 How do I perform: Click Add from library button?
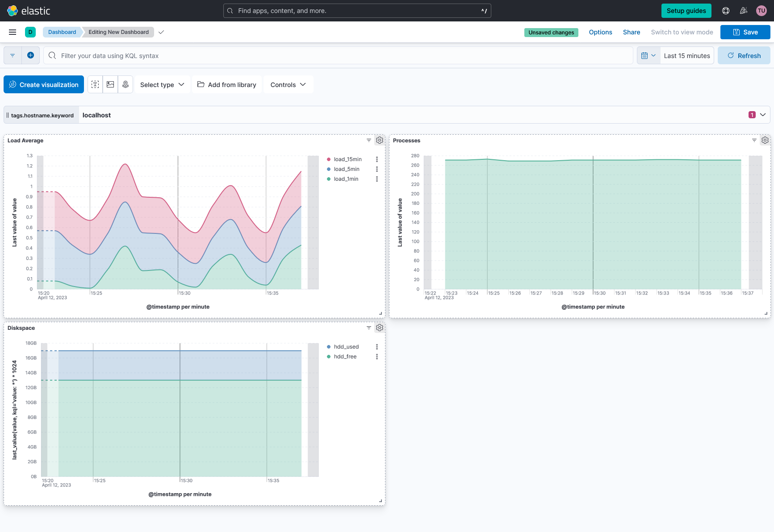point(227,84)
